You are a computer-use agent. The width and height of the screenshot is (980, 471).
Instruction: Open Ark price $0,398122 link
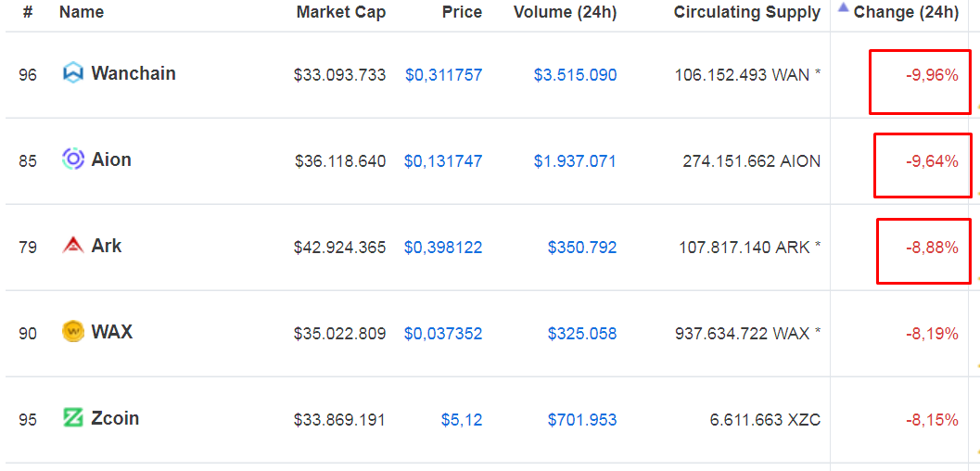[444, 248]
